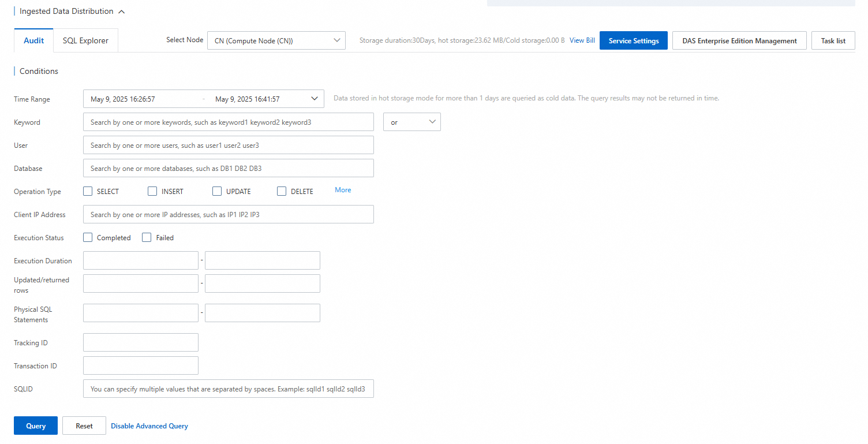868x444 pixels.
Task: Run the Query button
Action: (36, 426)
